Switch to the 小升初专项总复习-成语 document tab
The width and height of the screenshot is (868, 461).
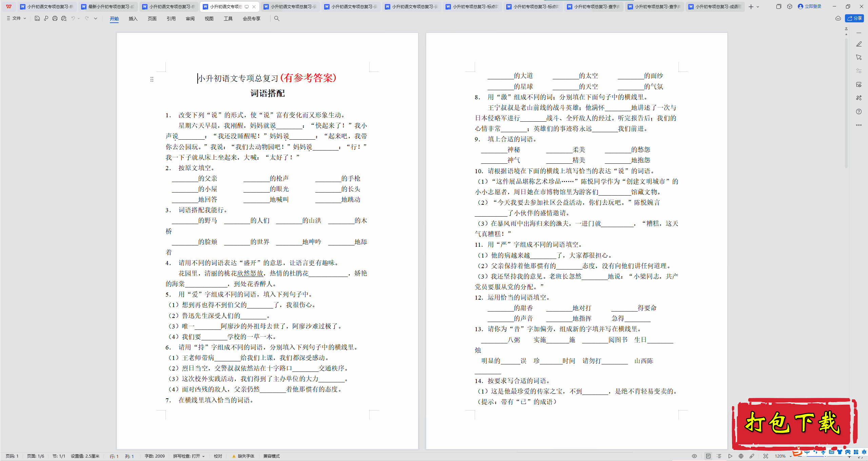715,6
